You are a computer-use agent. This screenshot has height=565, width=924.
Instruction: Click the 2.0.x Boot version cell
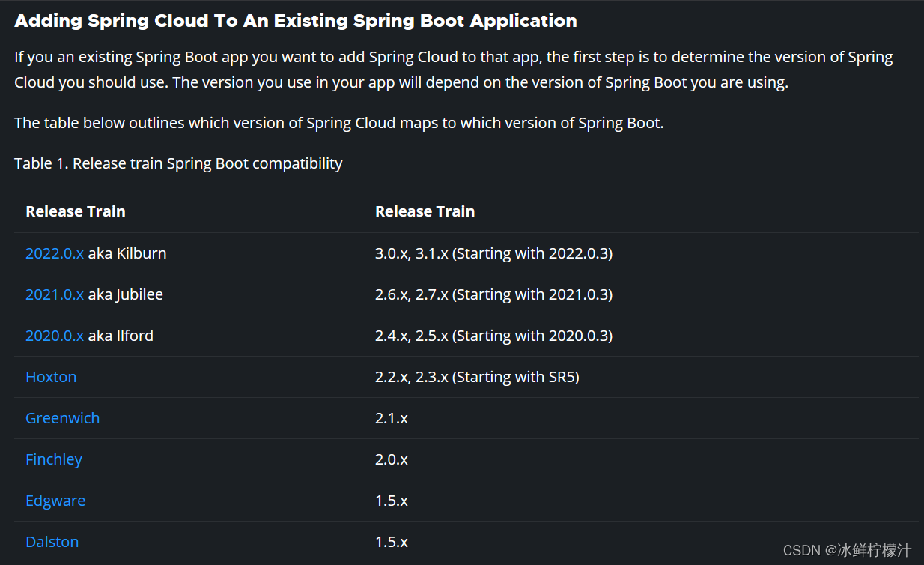point(392,459)
